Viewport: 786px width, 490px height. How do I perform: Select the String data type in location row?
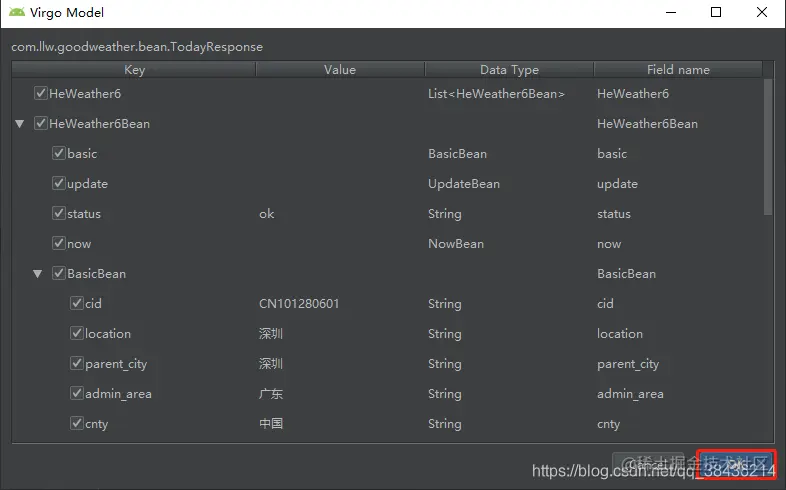(x=445, y=334)
